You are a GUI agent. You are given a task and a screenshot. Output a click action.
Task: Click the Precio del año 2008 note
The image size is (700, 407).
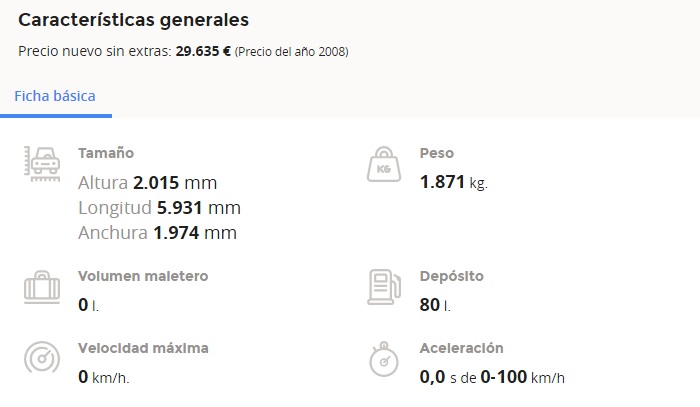pos(292,51)
